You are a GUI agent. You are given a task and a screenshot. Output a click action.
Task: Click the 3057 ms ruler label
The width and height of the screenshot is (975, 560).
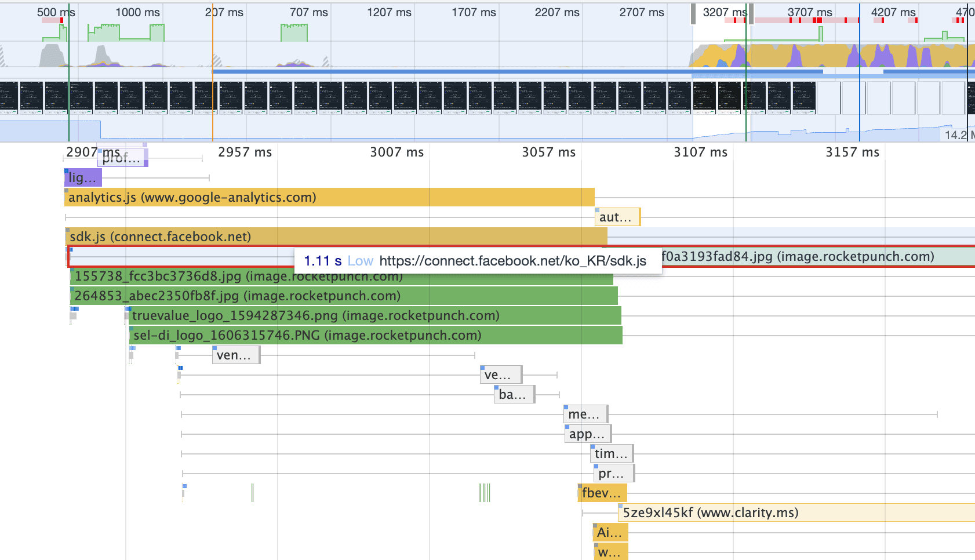(549, 152)
